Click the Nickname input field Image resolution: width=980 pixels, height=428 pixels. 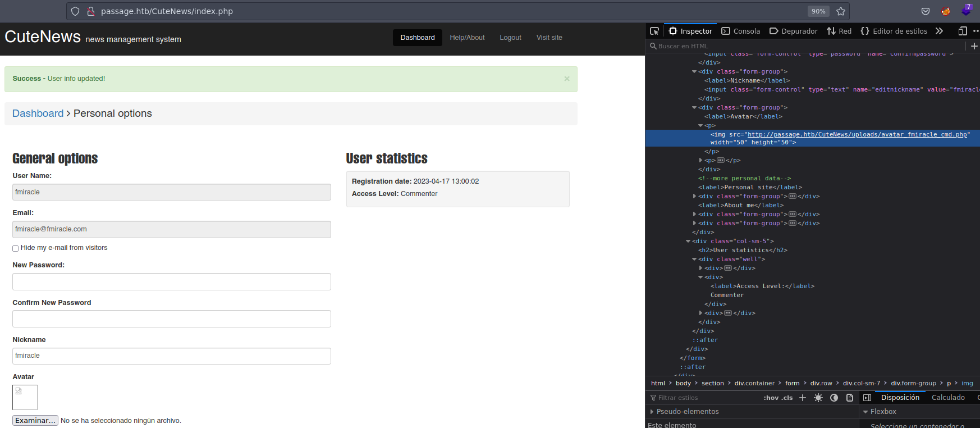(172, 356)
